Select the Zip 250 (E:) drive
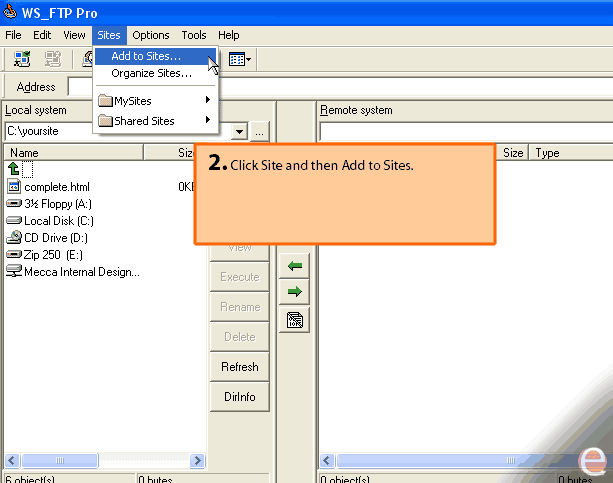Screen dimensions: 613x483 click(x=52, y=254)
